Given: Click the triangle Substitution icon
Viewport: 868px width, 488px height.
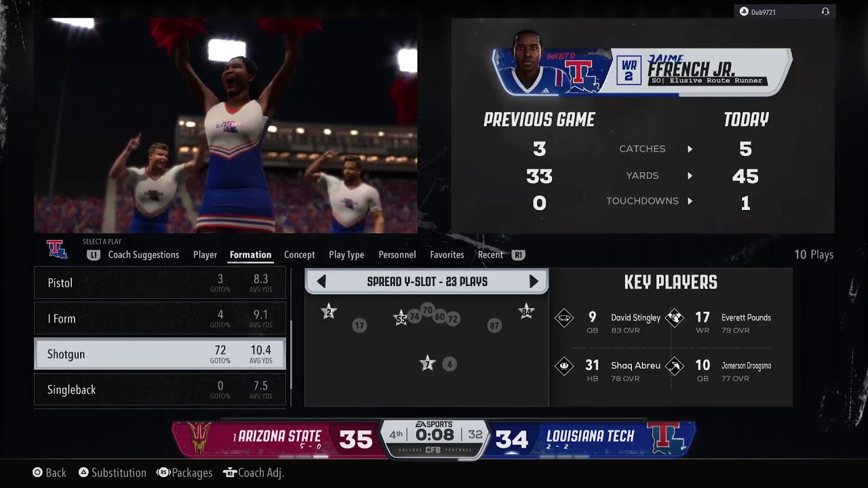Looking at the screenshot, I should coord(83,472).
